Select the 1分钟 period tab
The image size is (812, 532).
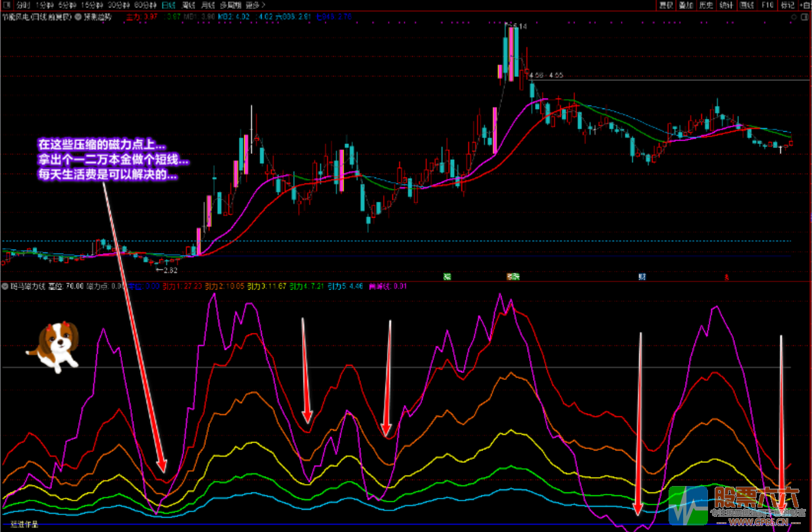tap(45, 5)
